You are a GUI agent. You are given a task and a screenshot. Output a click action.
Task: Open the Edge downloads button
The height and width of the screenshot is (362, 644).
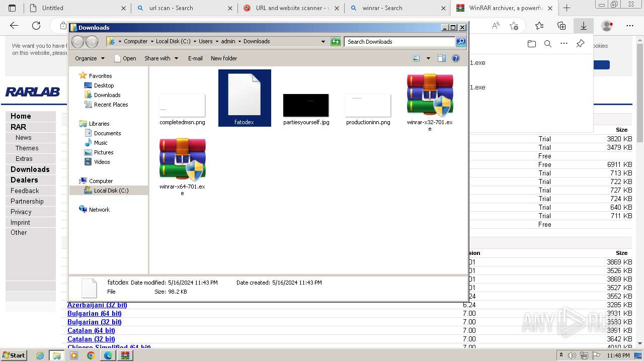pos(584,26)
